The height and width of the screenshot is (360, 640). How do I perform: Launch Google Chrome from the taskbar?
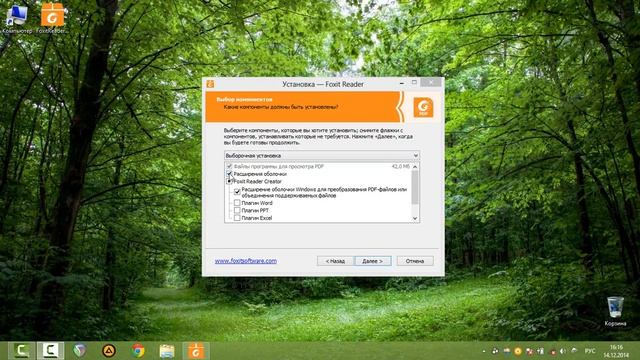pyautogui.click(x=138, y=351)
